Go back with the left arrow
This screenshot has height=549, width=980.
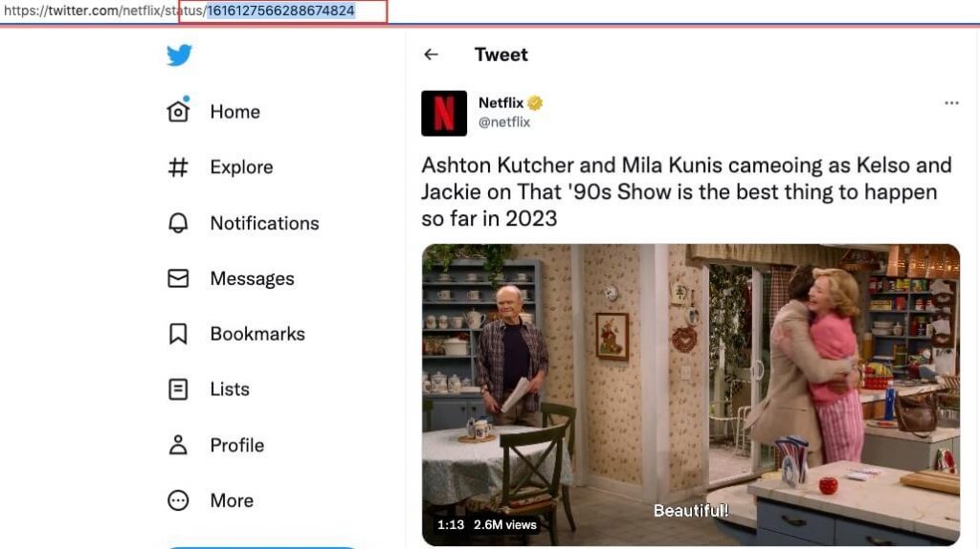pyautogui.click(x=432, y=55)
